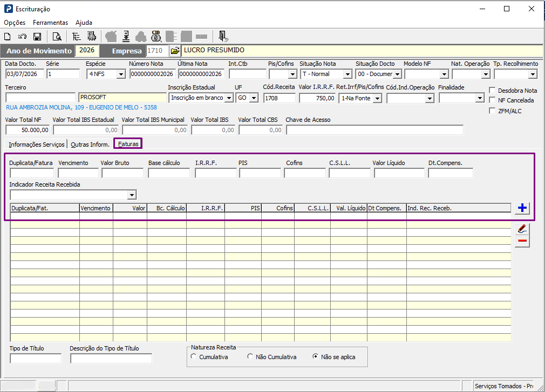This screenshot has width=545, height=392.
Task: Click the Chave de Acesso input field
Action: (374, 130)
